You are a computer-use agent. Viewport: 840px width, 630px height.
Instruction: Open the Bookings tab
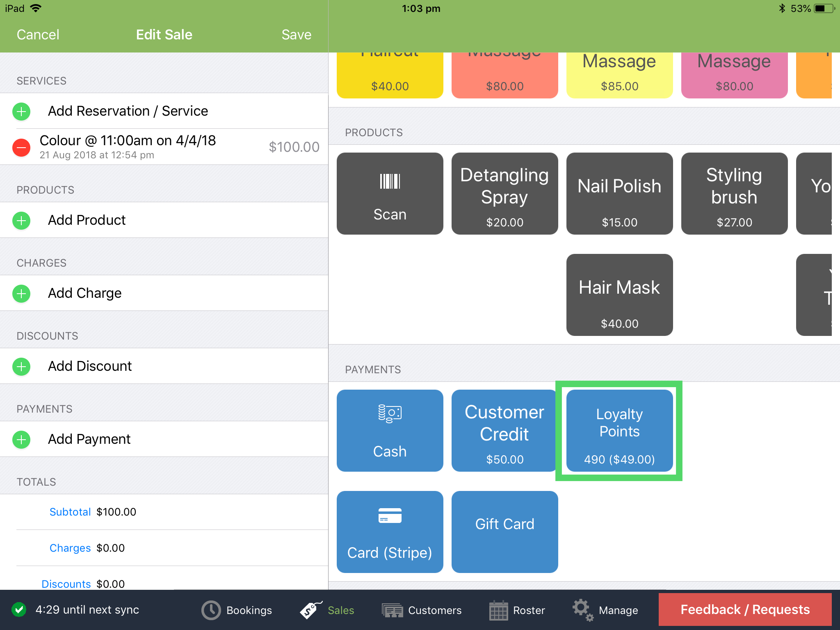237,610
